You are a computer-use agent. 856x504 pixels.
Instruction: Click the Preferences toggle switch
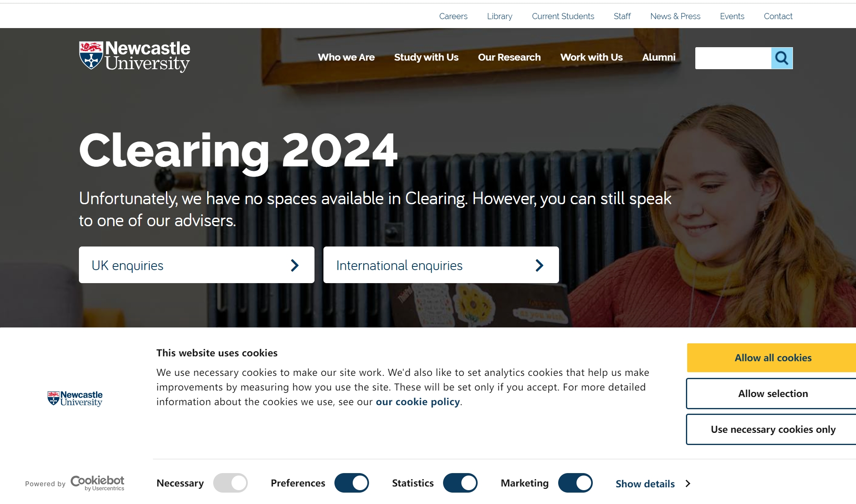[x=351, y=483]
